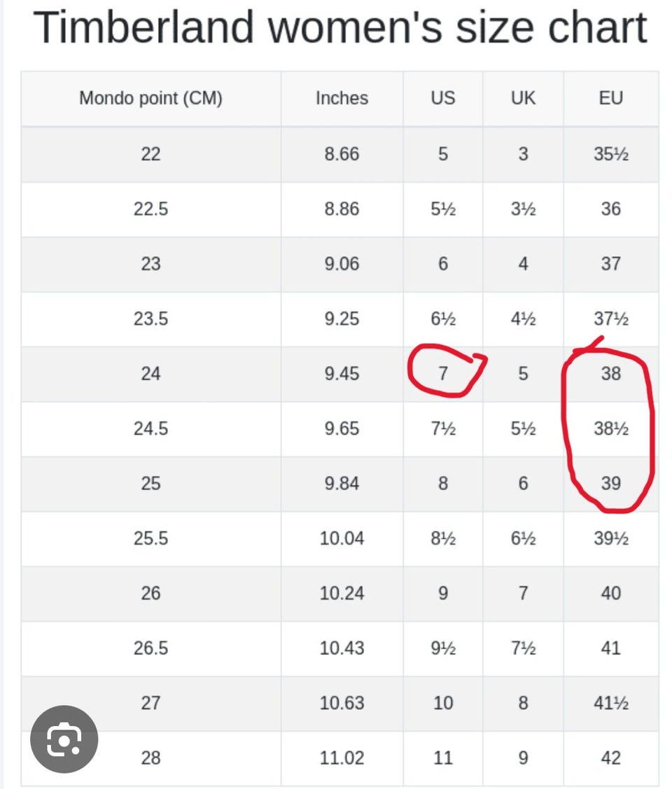Click the EU size 38½ cell
The width and height of the screenshot is (672, 789).
[x=611, y=428]
